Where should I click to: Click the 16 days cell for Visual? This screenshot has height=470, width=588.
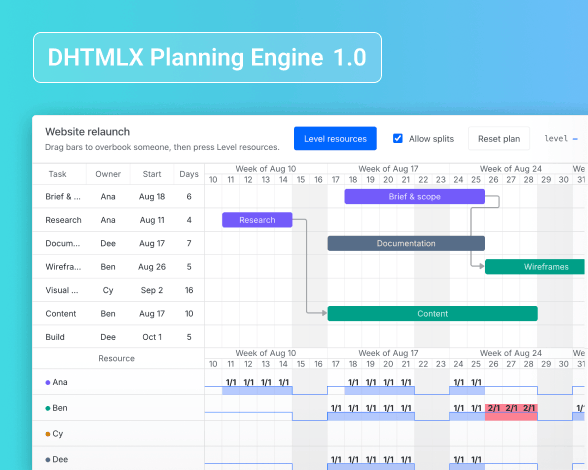click(x=189, y=290)
